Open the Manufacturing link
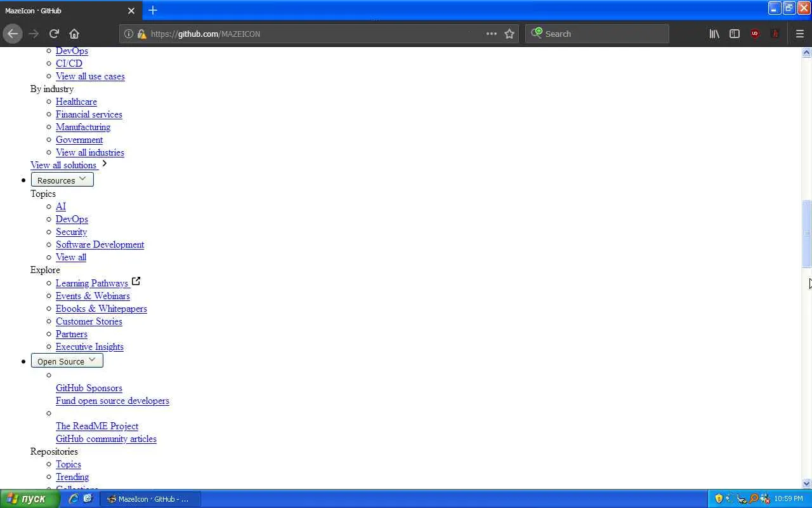 tap(83, 127)
